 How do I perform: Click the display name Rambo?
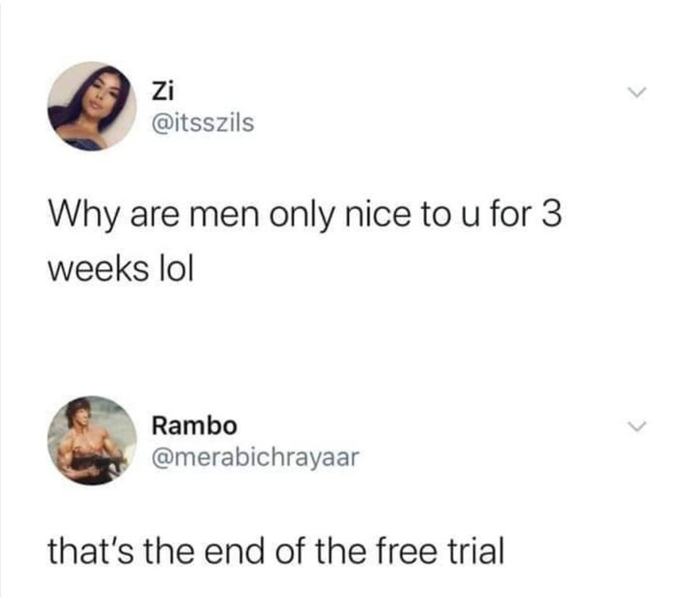click(x=194, y=426)
